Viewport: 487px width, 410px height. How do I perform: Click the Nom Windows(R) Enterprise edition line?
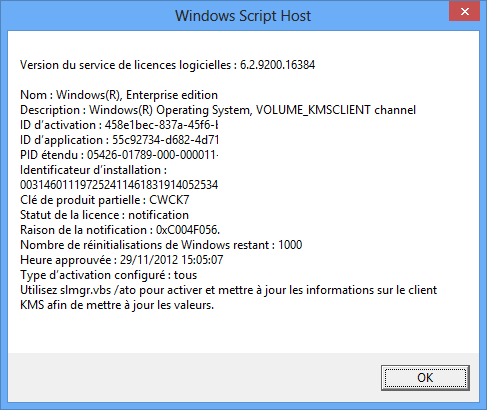coord(119,95)
